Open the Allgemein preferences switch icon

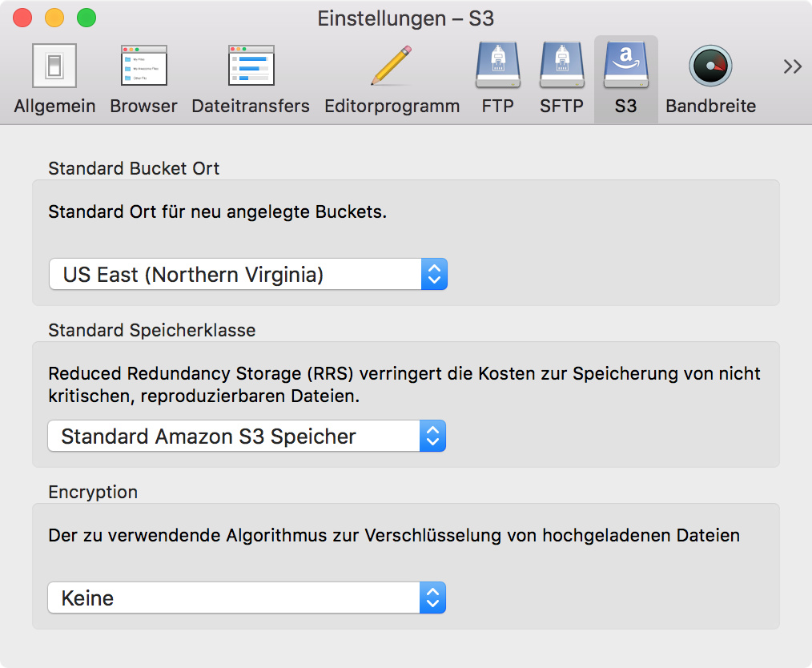(54, 66)
